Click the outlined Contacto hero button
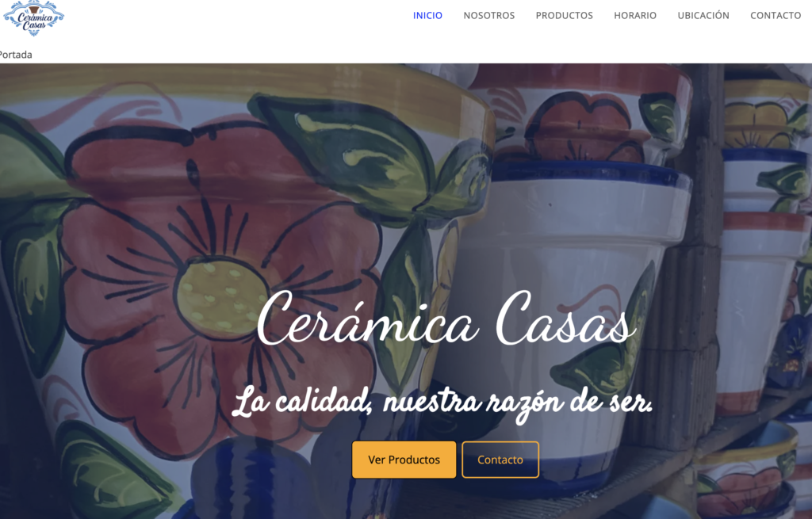Image resolution: width=812 pixels, height=519 pixels. click(500, 460)
